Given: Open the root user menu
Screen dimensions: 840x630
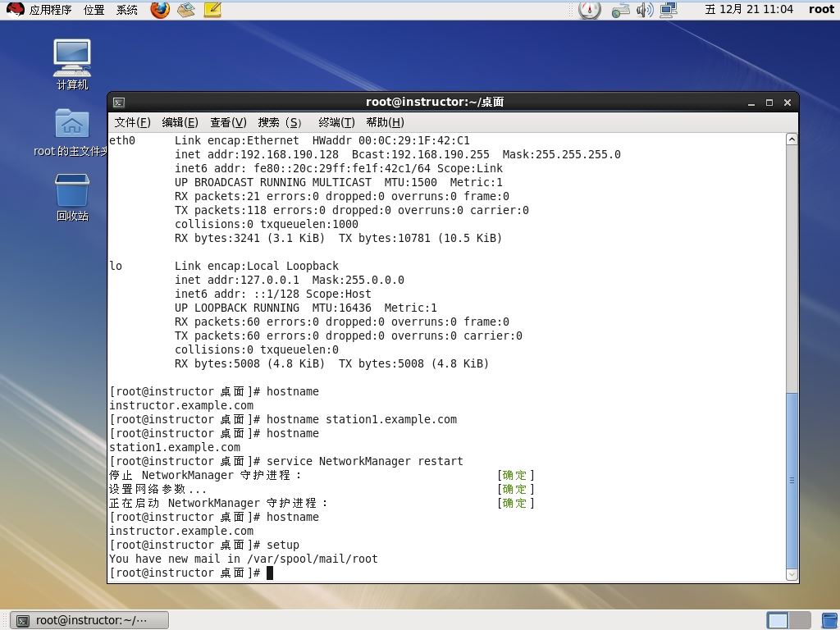Looking at the screenshot, I should [x=821, y=9].
